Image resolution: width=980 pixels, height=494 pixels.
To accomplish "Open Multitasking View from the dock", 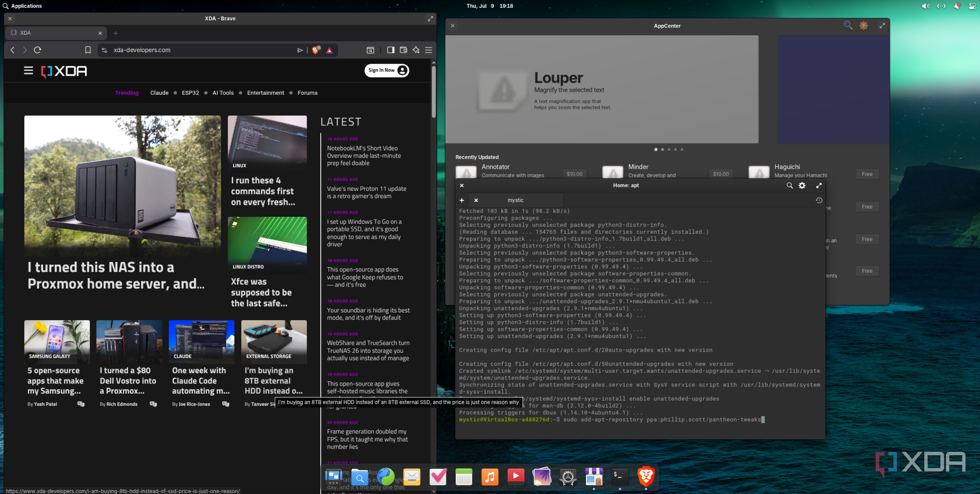I will click(334, 477).
